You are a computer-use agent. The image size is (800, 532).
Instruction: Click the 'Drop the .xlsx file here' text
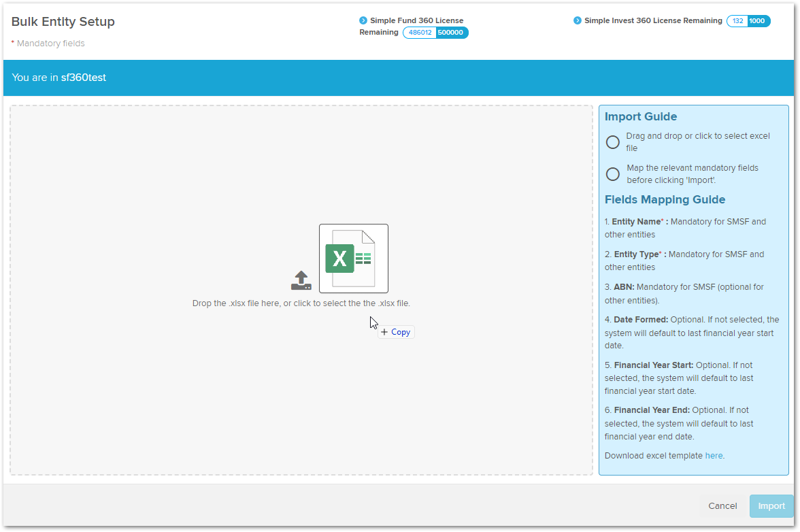pos(301,303)
